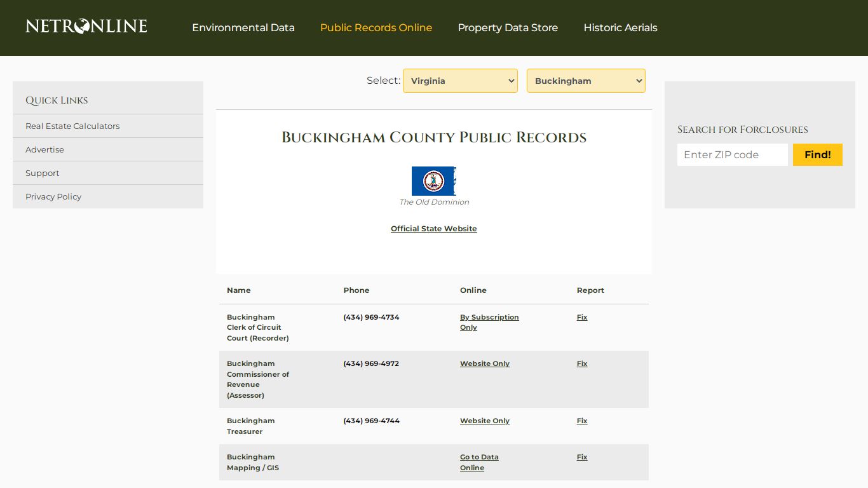Open Website Only link for Commissioner of Revenue
Viewport: 868px width, 488px height.
pos(485,363)
